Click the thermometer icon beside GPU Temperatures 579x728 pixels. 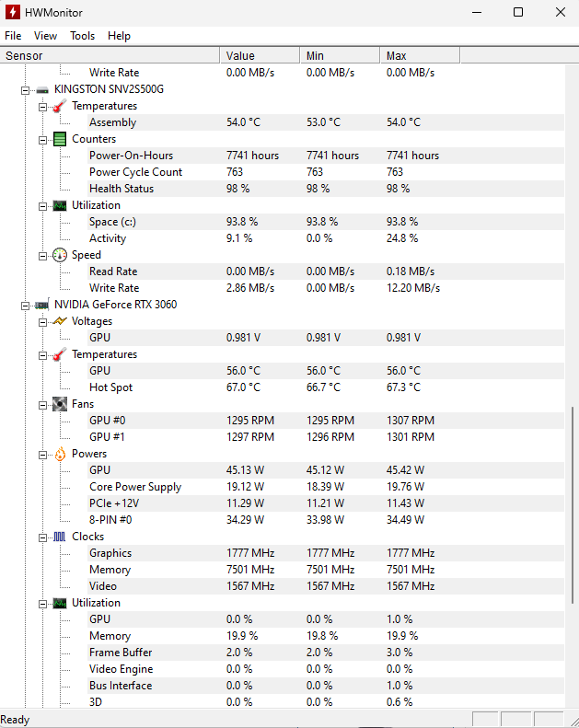(x=60, y=354)
